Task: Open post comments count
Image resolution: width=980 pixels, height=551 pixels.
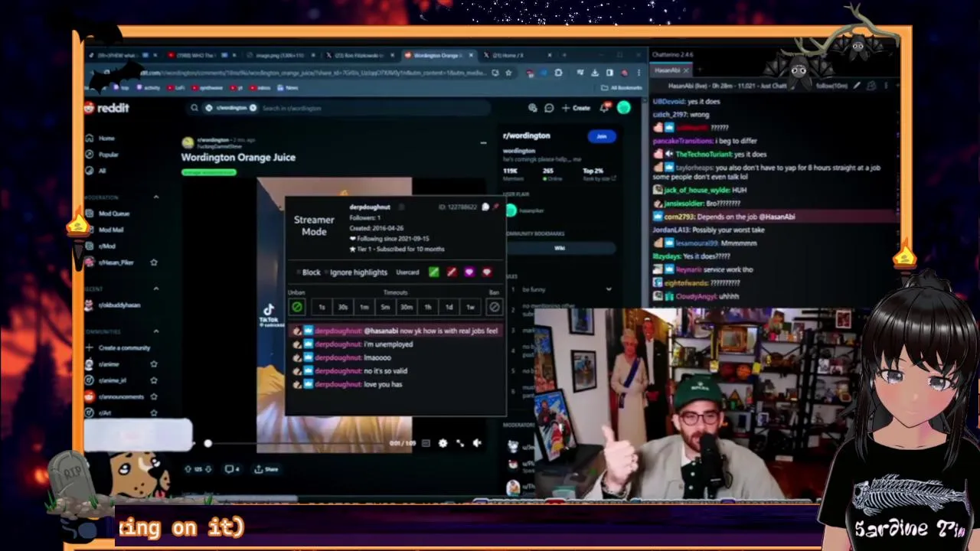Action: click(232, 469)
